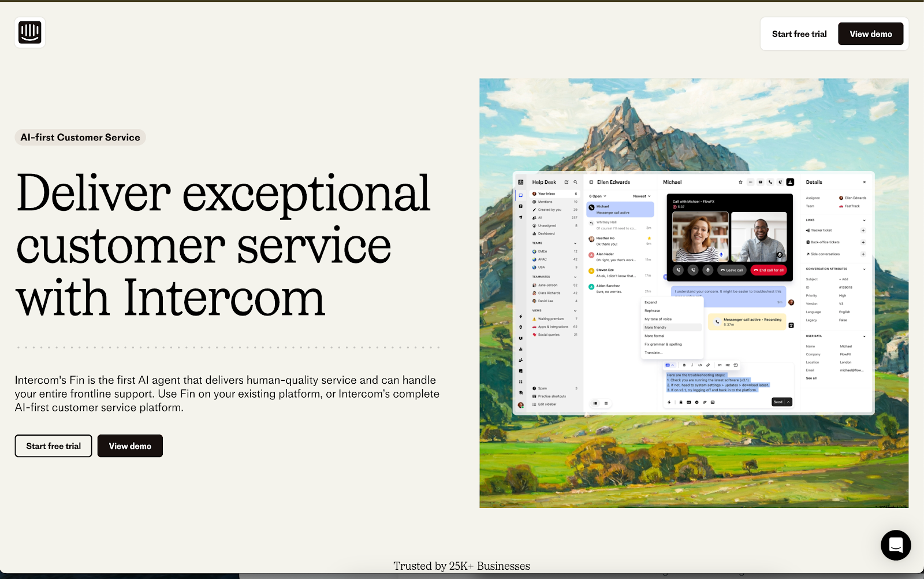
Task: Collapse the User Data section
Action: click(865, 336)
